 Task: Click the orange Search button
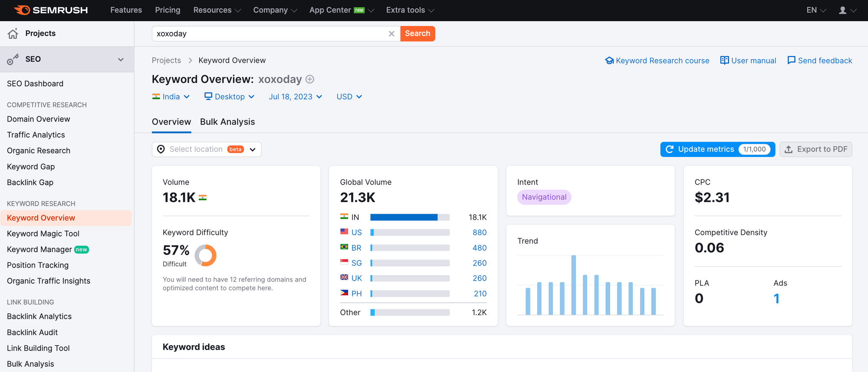[418, 33]
